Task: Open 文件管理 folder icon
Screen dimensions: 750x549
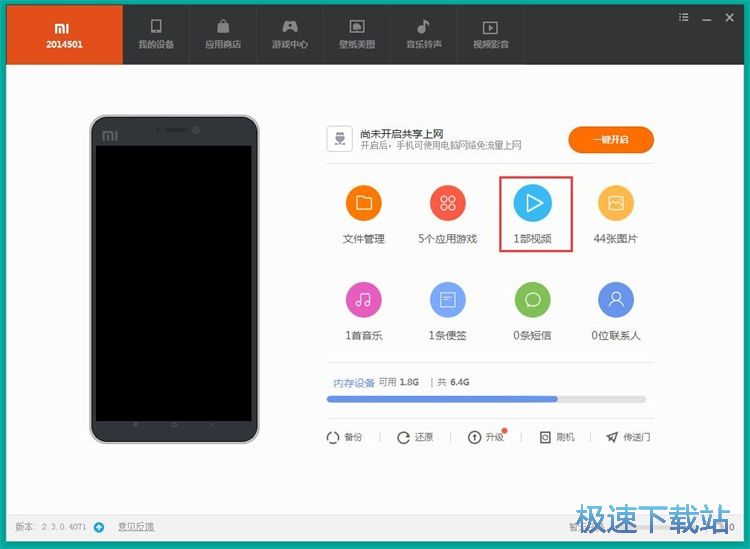Action: 364,203
